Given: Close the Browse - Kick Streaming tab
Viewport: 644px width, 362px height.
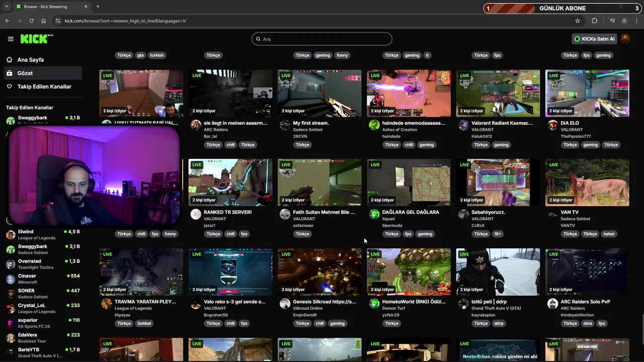Looking at the screenshot, I should coord(86,7).
